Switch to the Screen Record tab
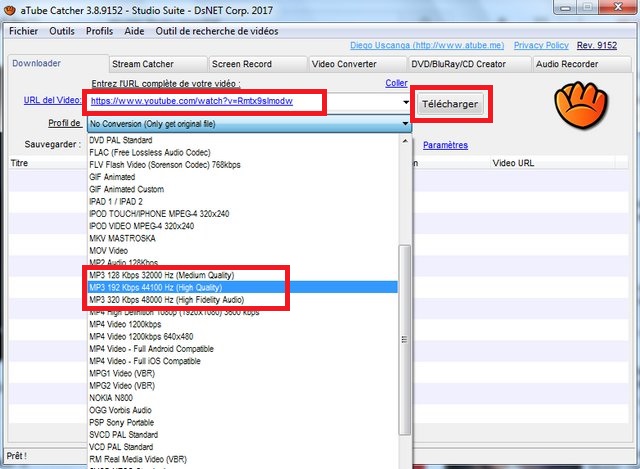640x469 pixels. (x=257, y=64)
